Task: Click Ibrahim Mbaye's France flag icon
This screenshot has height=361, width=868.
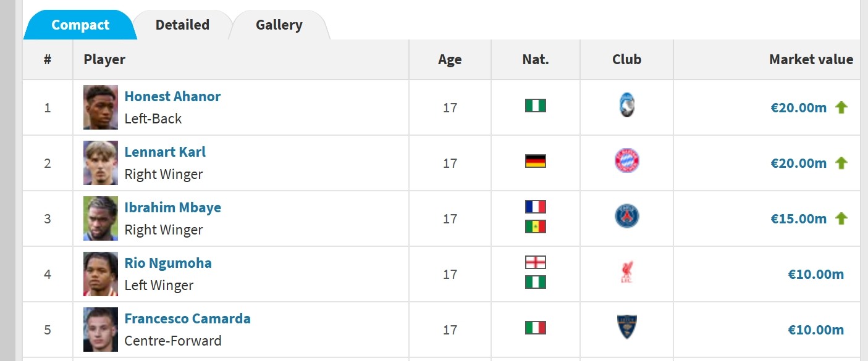Action: point(535,207)
